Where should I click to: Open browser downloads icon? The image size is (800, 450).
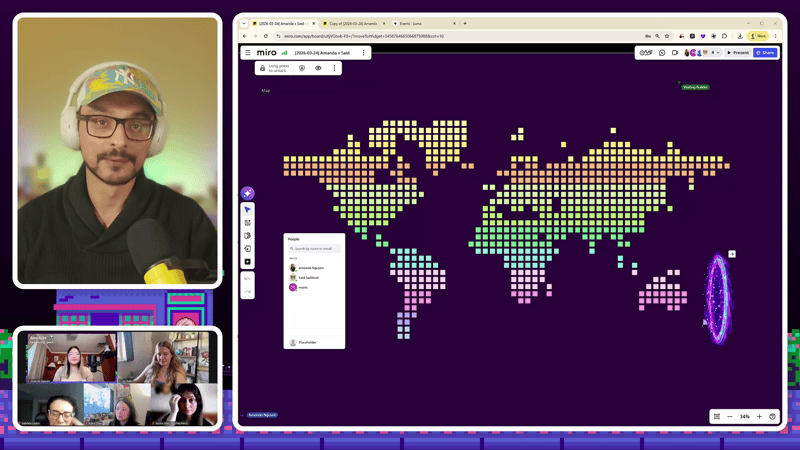(740, 36)
